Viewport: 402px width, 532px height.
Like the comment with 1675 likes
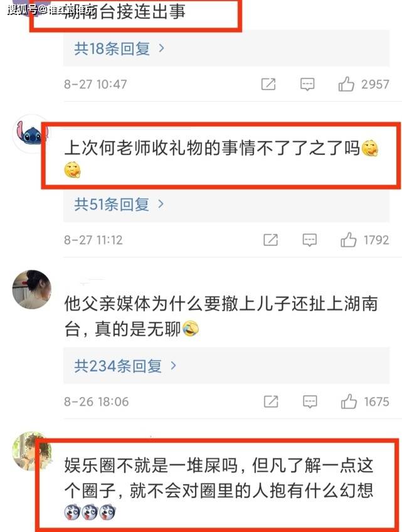349,401
